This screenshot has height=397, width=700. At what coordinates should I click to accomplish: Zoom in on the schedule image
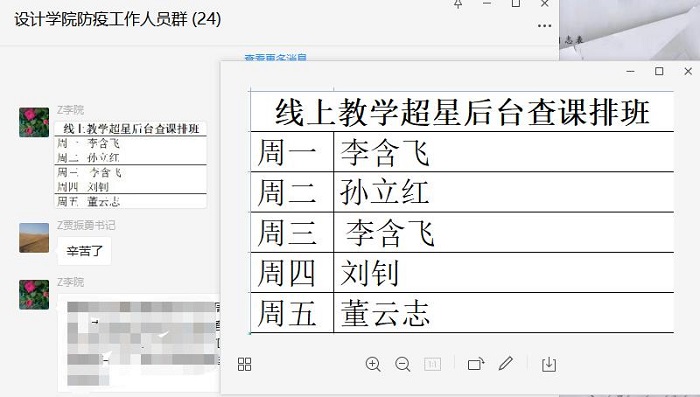373,364
